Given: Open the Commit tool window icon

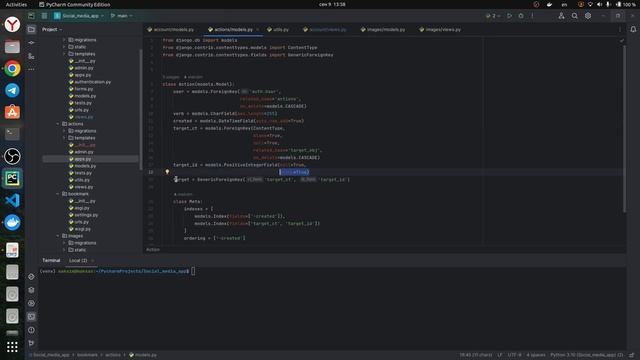Looking at the screenshot, I should [31, 42].
